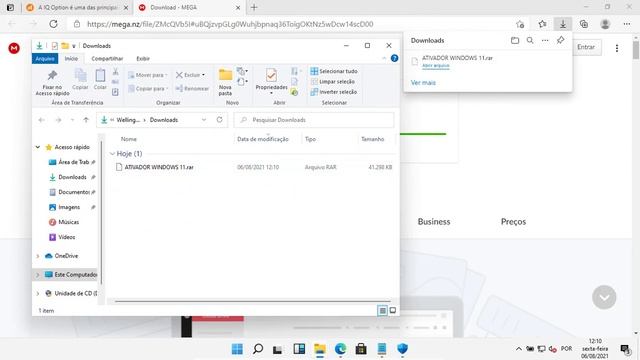The width and height of the screenshot is (640, 360).
Task: Open the Mover para dropdown
Action: (x=148, y=75)
